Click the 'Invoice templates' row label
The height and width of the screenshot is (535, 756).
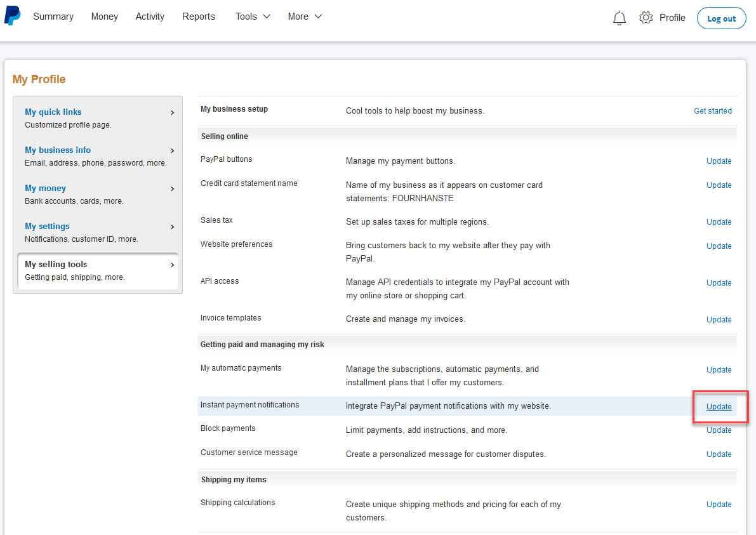pyautogui.click(x=231, y=317)
